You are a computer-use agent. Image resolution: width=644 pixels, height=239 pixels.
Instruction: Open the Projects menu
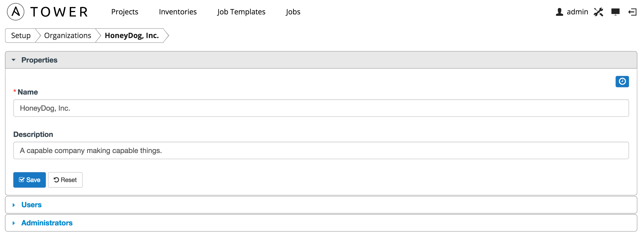coord(125,12)
